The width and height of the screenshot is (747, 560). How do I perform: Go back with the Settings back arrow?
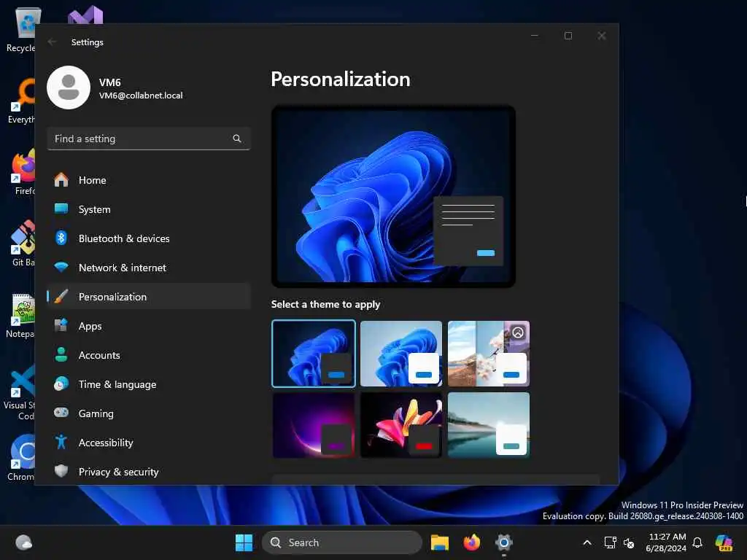pos(53,42)
